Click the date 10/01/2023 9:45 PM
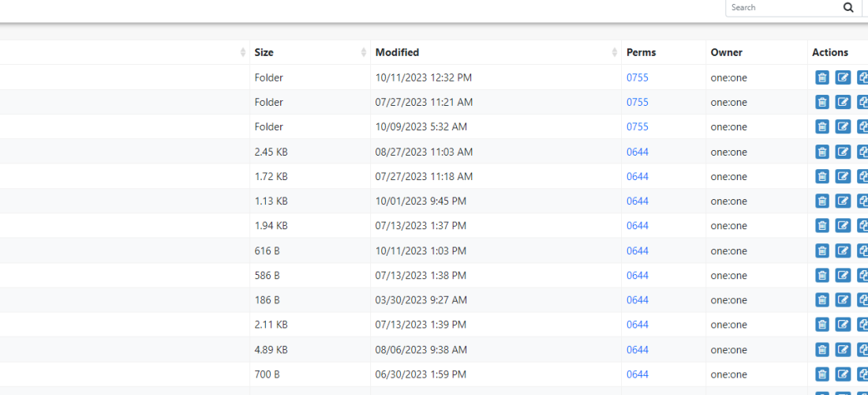The height and width of the screenshot is (395, 868). coord(421,201)
